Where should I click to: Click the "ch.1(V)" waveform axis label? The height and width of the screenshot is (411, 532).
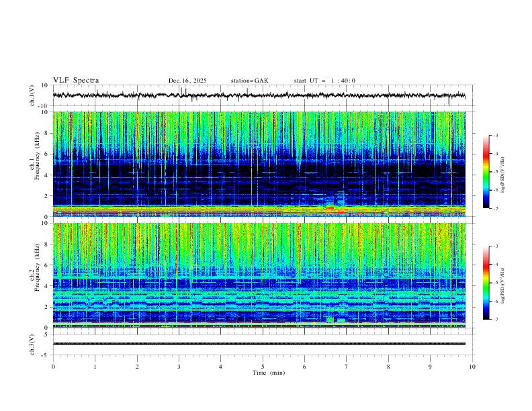pos(32,95)
